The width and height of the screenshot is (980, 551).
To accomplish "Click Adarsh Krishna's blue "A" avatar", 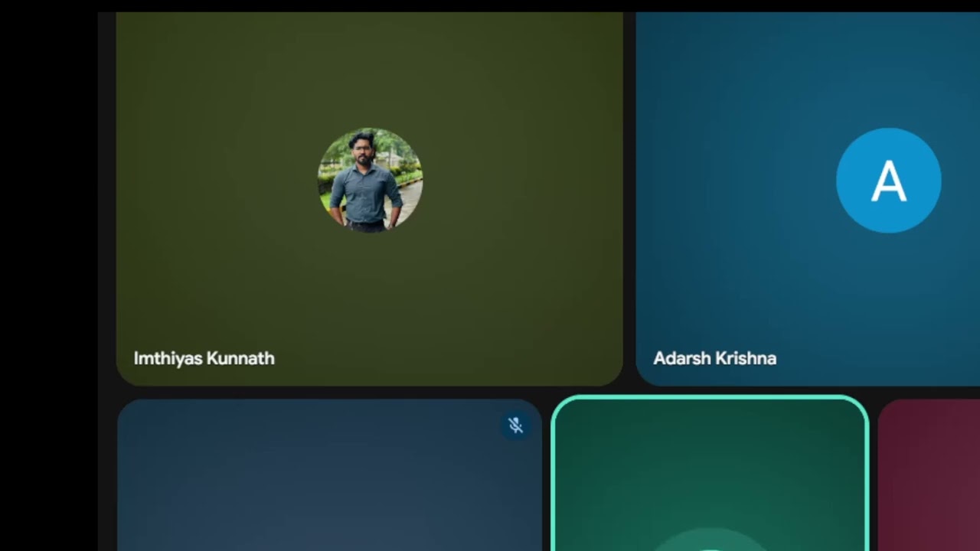I will [888, 181].
